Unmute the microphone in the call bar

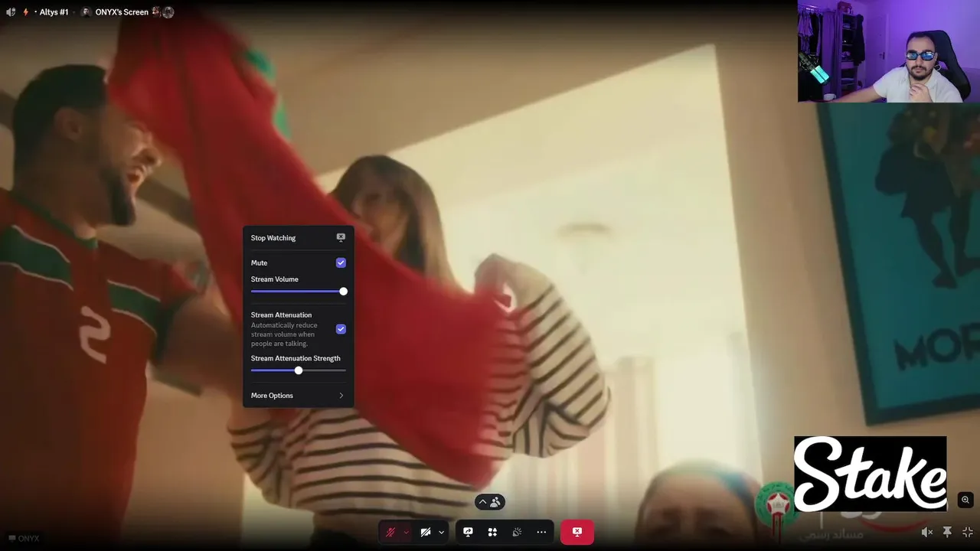tap(390, 532)
